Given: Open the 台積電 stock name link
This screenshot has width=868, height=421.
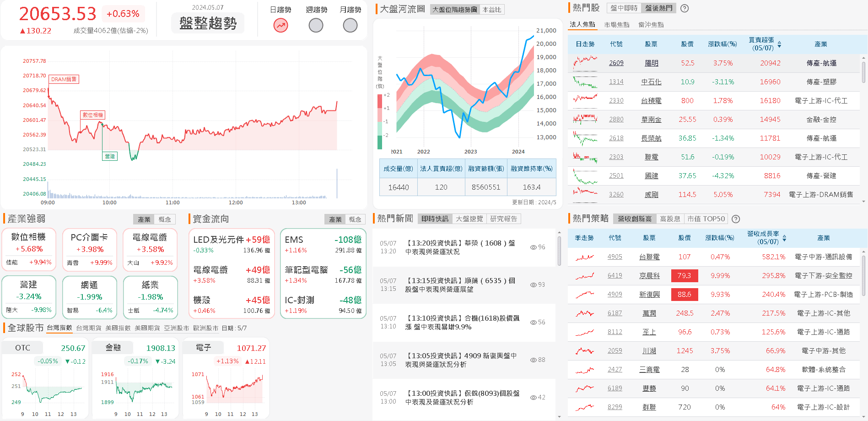Looking at the screenshot, I should pos(651,101).
